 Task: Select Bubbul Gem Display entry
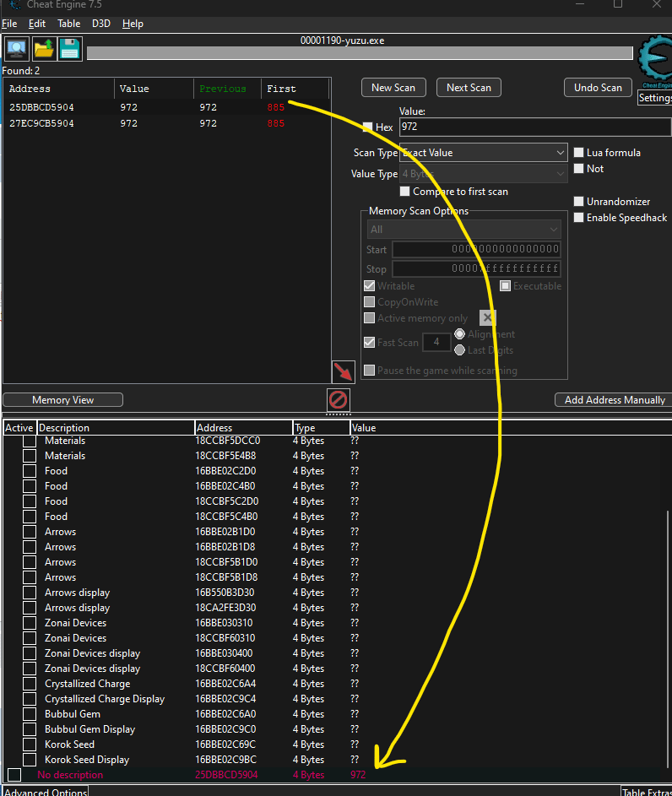click(89, 729)
